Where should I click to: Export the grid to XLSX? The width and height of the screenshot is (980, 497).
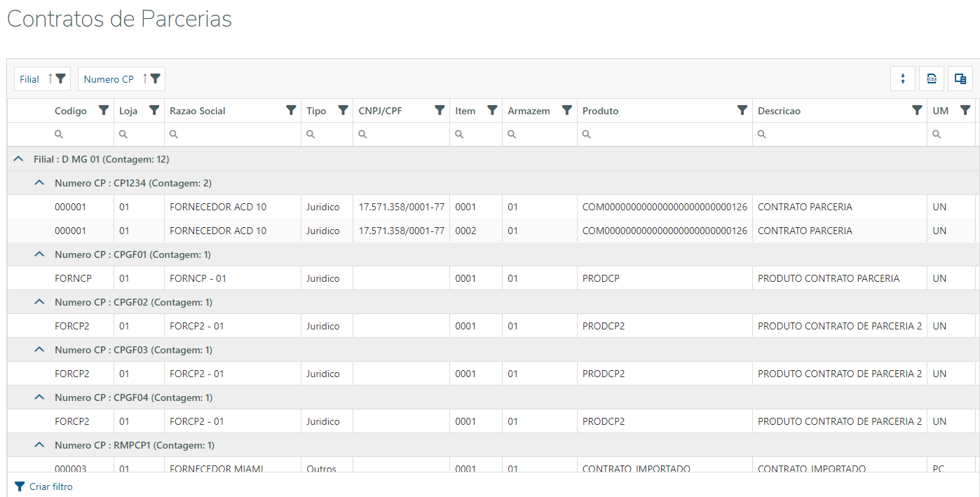click(x=932, y=79)
